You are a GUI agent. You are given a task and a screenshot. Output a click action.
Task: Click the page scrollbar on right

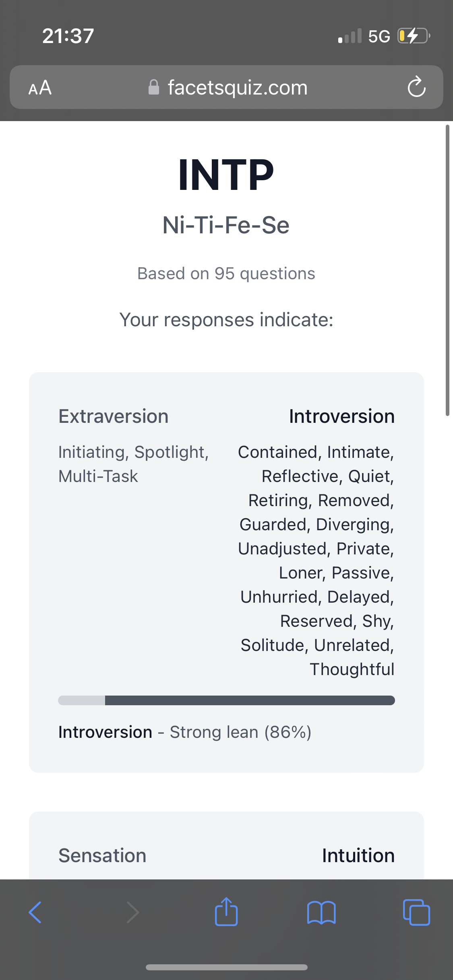click(x=447, y=270)
